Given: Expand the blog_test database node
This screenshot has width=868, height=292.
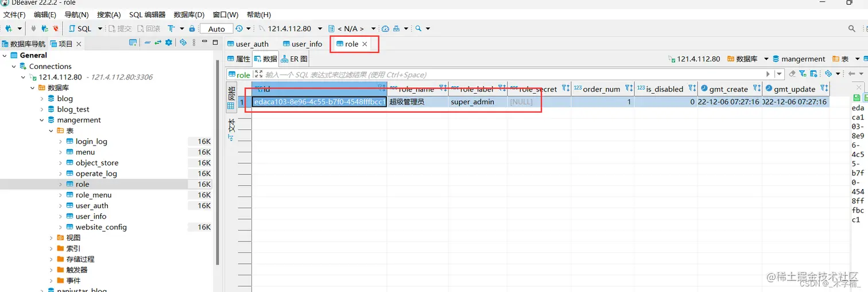Looking at the screenshot, I should point(42,109).
